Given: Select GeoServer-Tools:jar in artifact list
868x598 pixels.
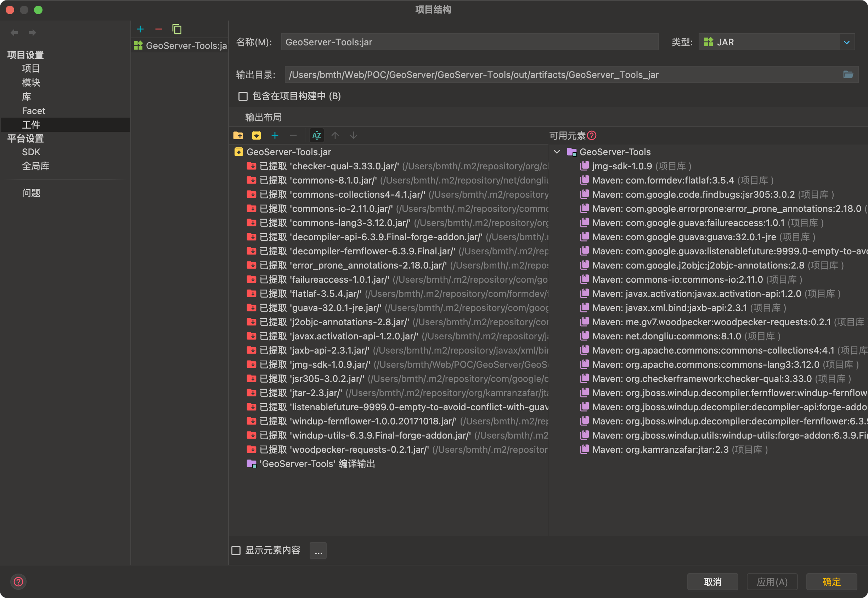Looking at the screenshot, I should point(181,46).
